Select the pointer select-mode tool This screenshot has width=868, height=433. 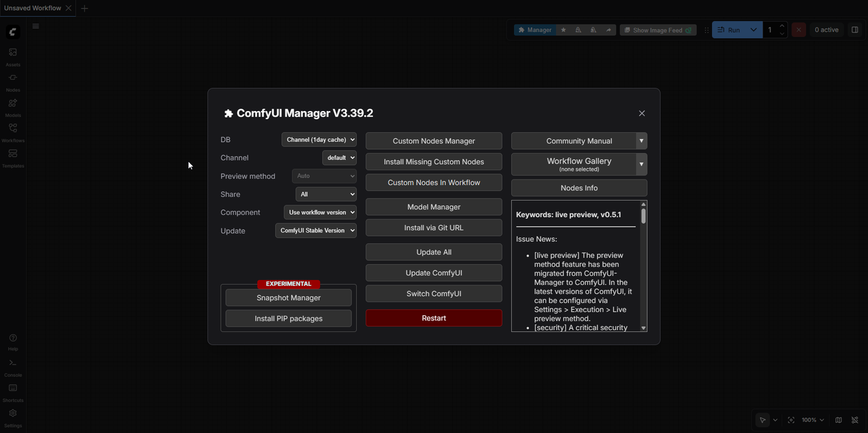[763, 420]
